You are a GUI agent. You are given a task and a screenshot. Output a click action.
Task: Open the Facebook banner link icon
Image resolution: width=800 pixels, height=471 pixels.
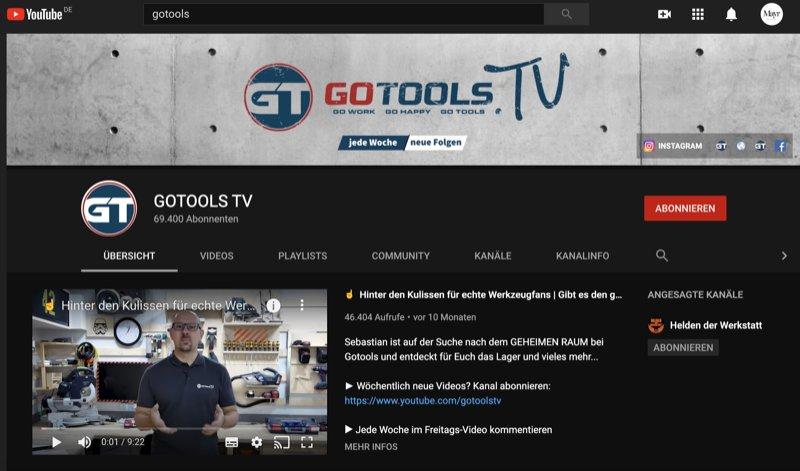click(x=781, y=146)
